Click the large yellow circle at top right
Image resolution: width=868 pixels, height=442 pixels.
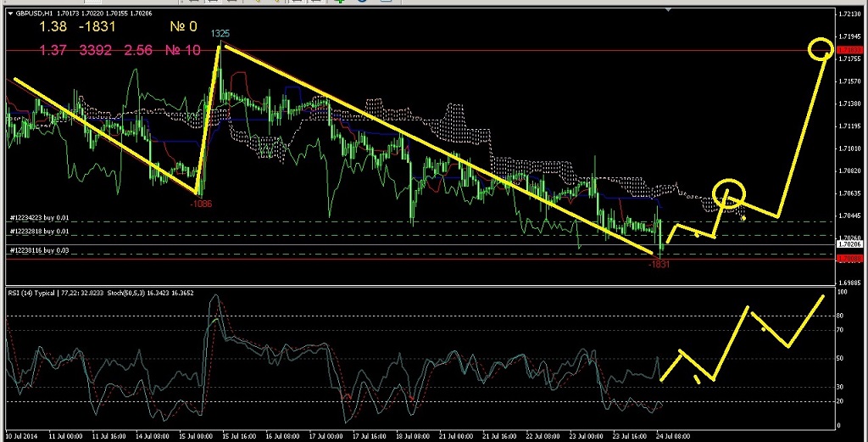tap(821, 49)
